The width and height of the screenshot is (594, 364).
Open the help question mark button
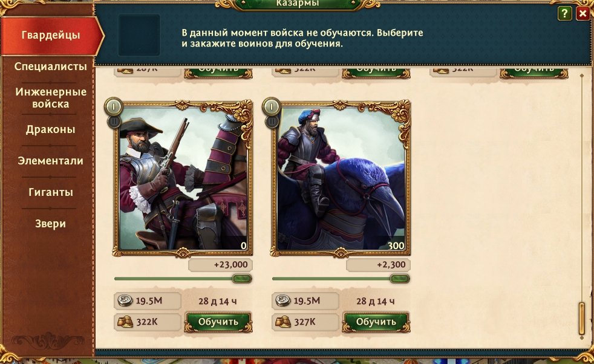click(564, 14)
